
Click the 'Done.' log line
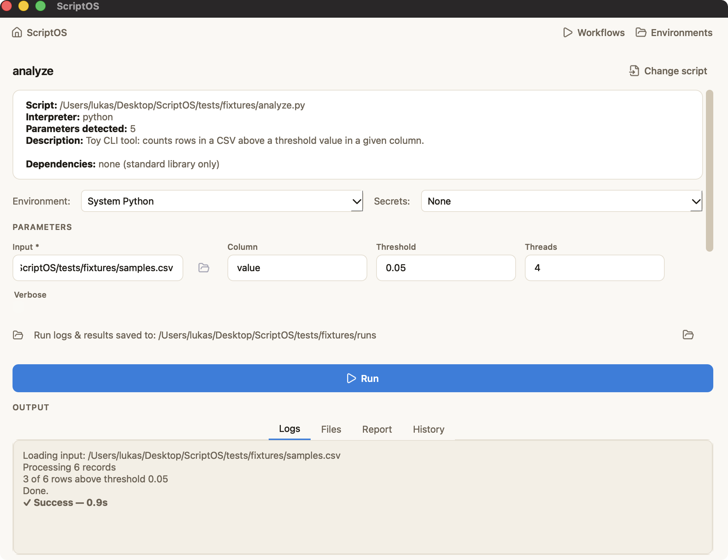click(x=36, y=491)
